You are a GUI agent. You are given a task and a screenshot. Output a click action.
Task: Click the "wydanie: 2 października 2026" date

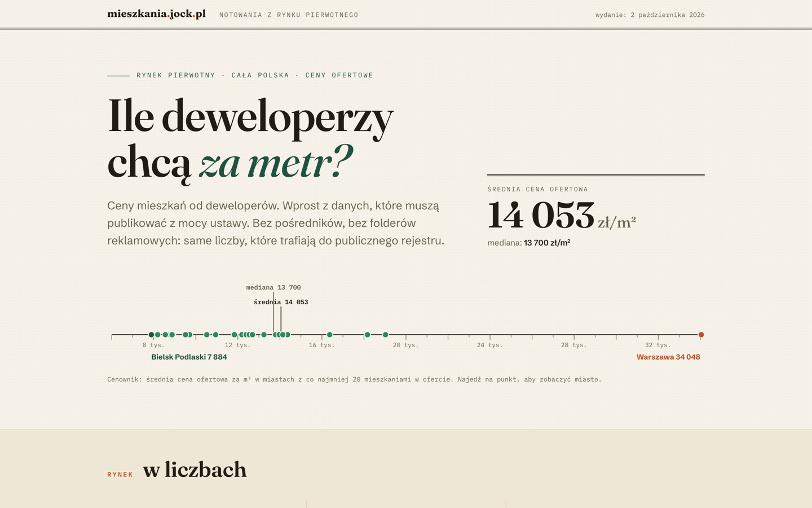pyautogui.click(x=650, y=15)
